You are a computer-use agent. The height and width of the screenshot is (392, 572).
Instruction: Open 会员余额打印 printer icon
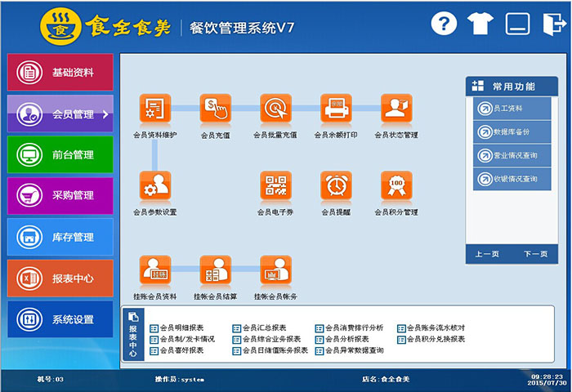pyautogui.click(x=336, y=109)
